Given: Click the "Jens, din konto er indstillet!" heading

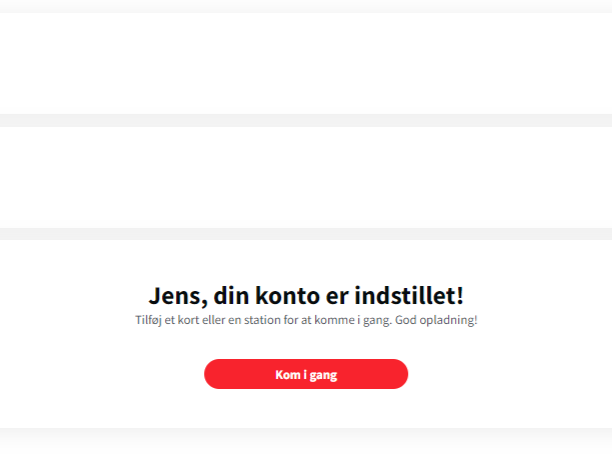Looking at the screenshot, I should 306,296.
